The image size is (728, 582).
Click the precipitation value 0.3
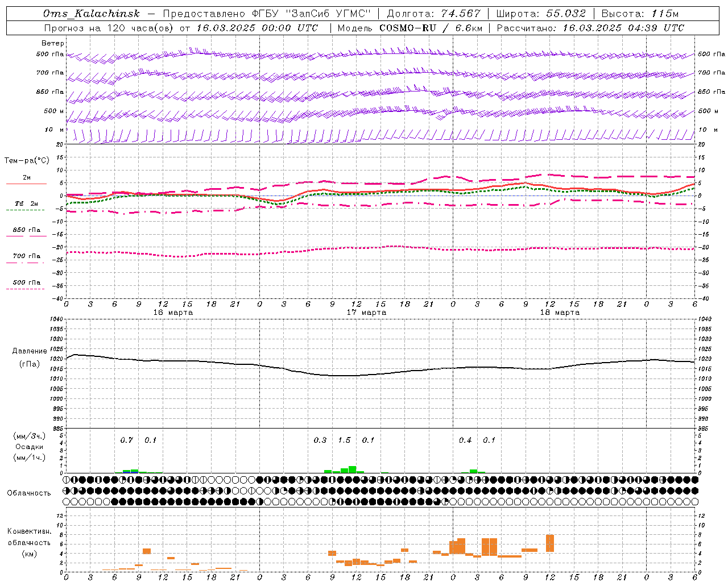point(320,440)
